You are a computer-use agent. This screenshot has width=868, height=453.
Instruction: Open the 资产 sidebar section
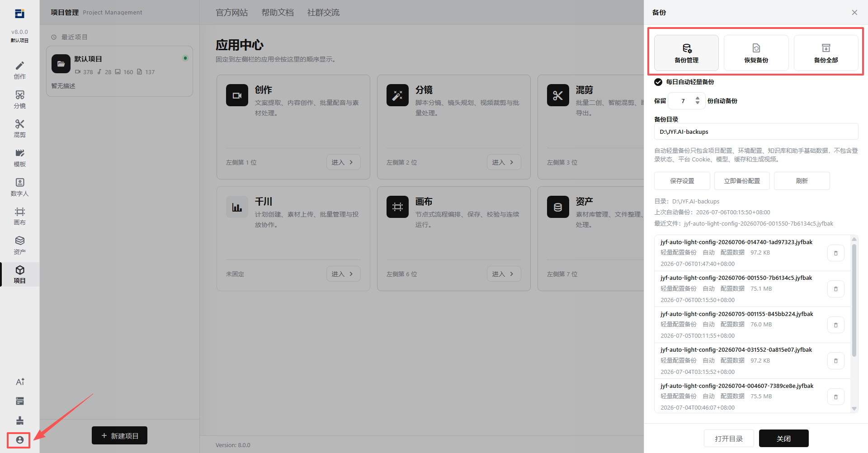[19, 245]
